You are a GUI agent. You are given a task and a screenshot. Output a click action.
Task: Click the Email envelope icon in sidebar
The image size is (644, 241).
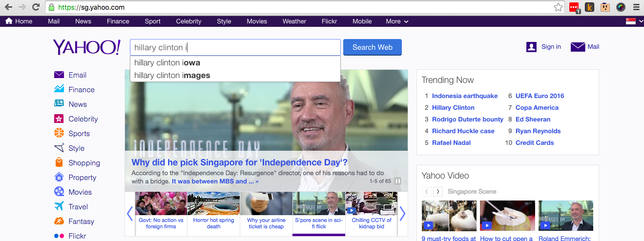click(x=59, y=75)
